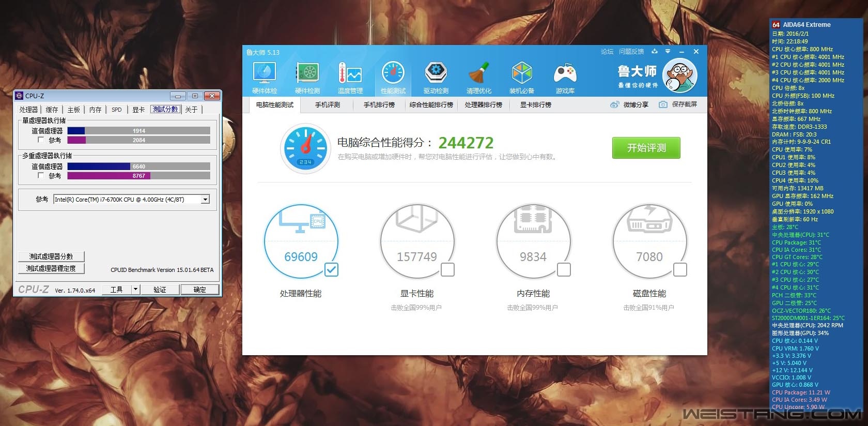Click the 磁盘性能 disk circle icon

649,241
